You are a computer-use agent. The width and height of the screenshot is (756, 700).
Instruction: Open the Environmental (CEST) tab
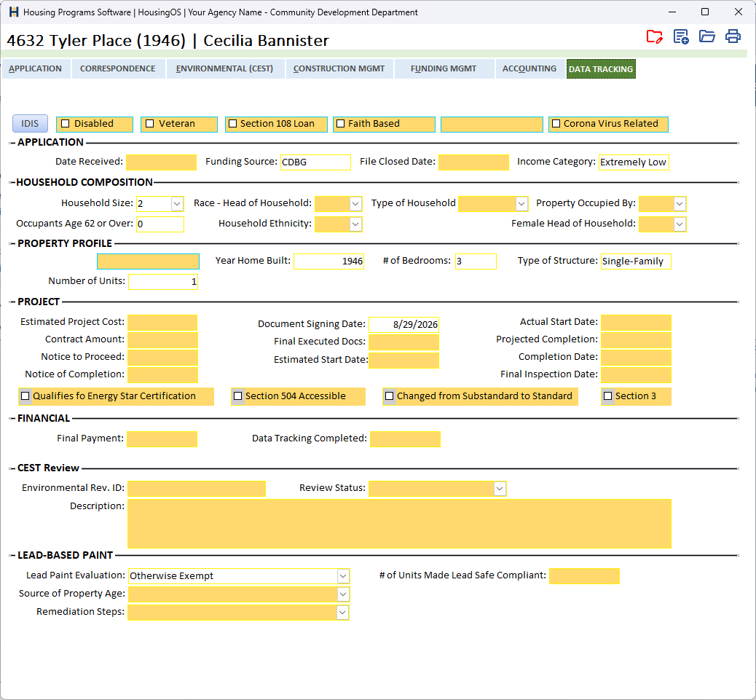[x=224, y=69]
